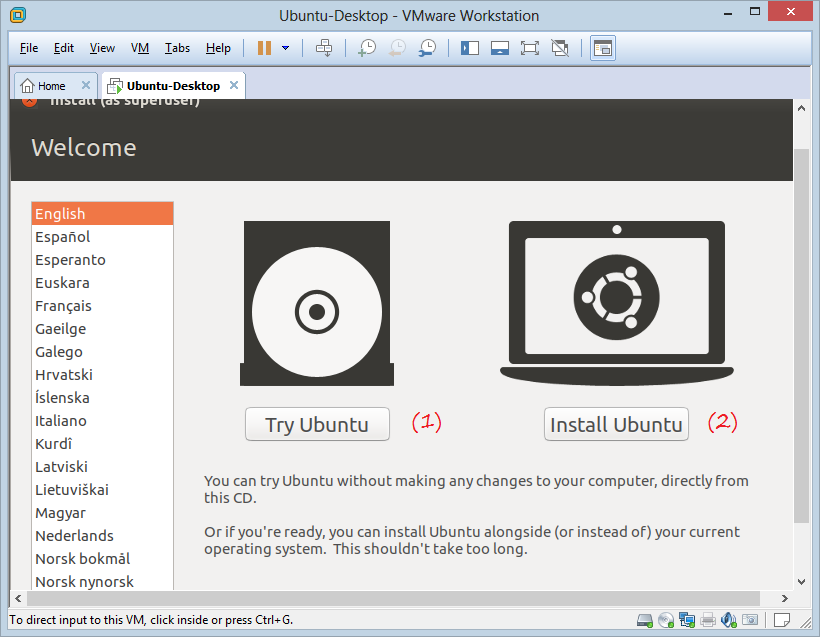Close the installer window red button
Screen dimensions: 820x637
coord(29,101)
